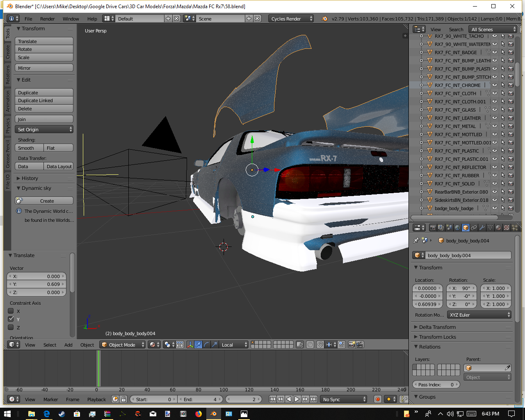Image resolution: width=525 pixels, height=420 pixels.
Task: Click the OpenGL render image camera icon
Action: pyautogui.click(x=352, y=345)
